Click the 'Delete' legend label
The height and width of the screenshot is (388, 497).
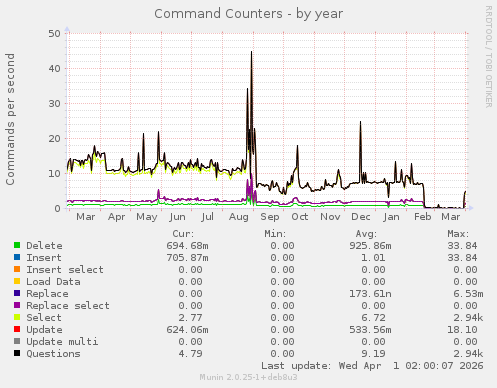[x=44, y=246]
